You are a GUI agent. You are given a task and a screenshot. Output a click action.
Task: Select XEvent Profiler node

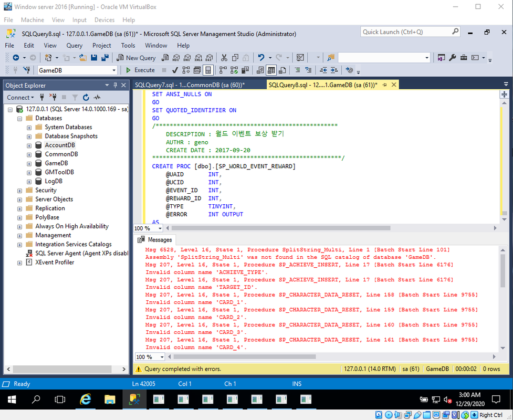[55, 262]
